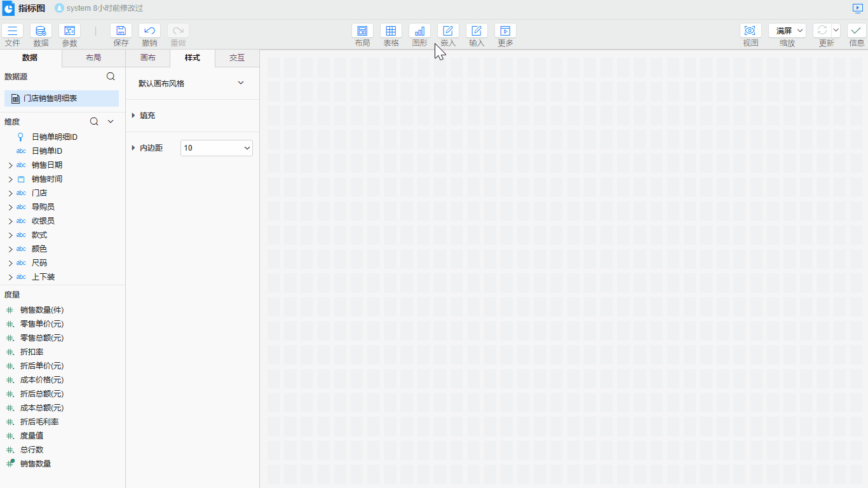Open the 满屏 zoom dropdown
Screen dimensions: 868x488
coord(787,30)
